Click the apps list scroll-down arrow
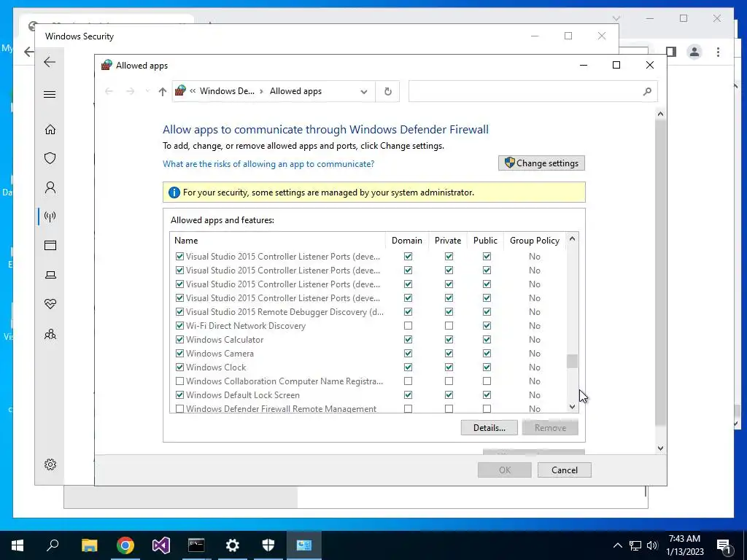 point(572,407)
